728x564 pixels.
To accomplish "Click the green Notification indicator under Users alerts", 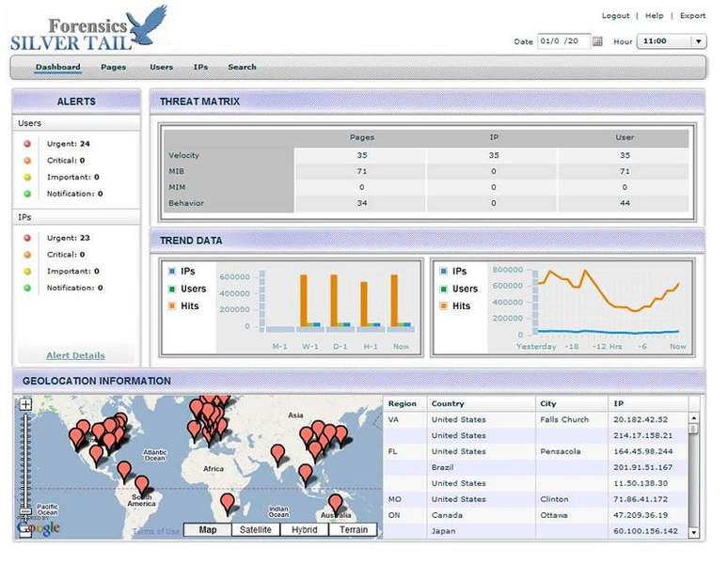I will [x=27, y=194].
